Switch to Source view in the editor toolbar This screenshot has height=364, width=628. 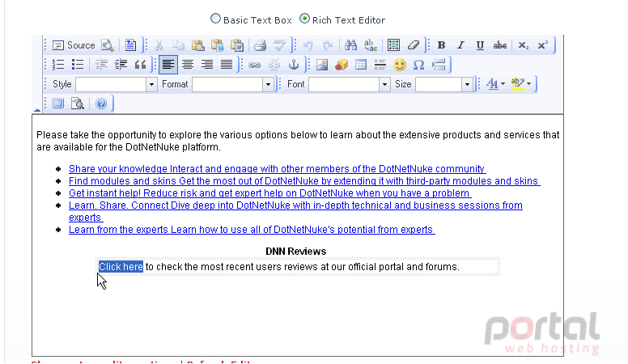[74, 45]
